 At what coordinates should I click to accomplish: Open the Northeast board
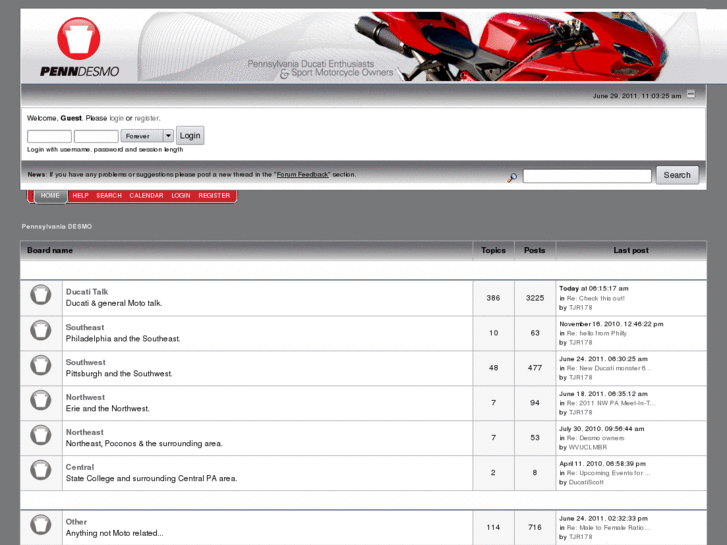point(84,432)
